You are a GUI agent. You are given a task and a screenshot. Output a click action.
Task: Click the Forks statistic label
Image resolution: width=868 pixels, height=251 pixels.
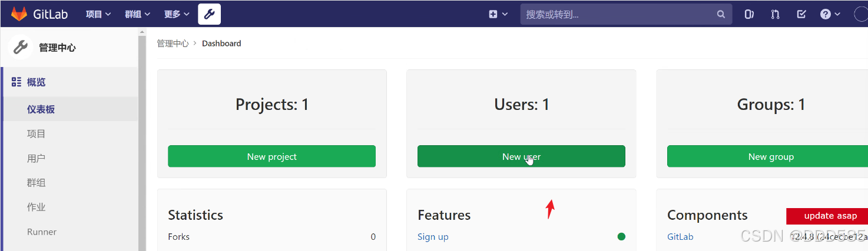179,237
